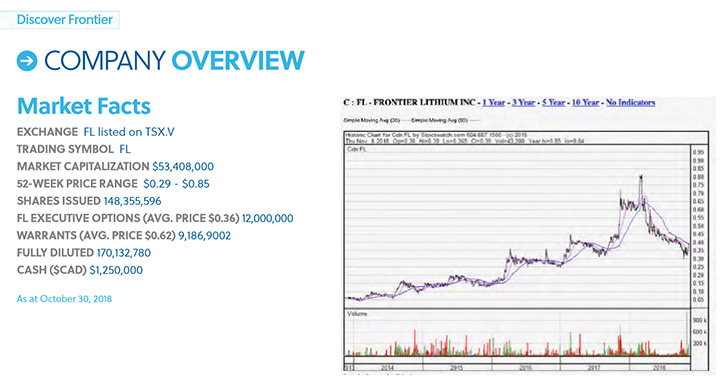The height and width of the screenshot is (383, 725).
Task: Click the FL listed on TSX.V text
Action: pyautogui.click(x=129, y=132)
